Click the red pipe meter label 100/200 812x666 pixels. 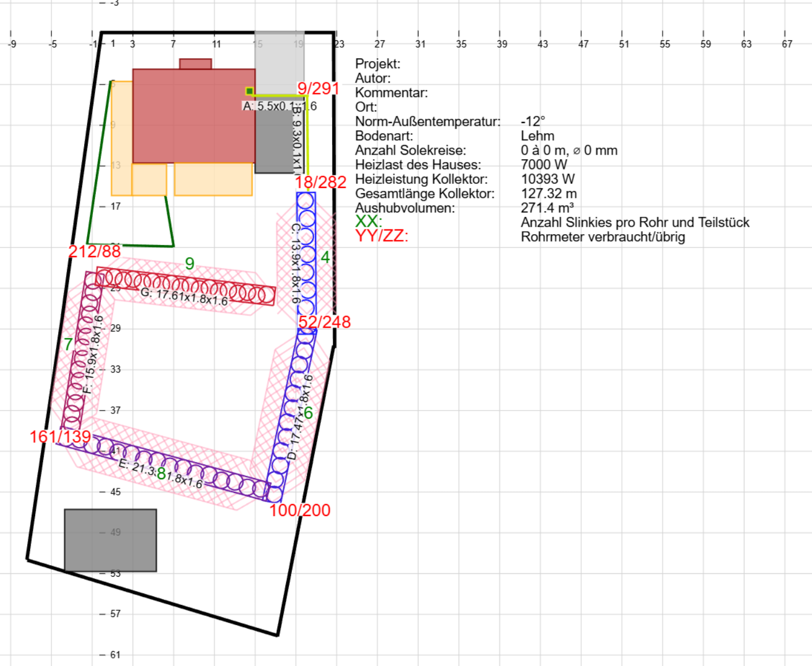click(x=300, y=510)
